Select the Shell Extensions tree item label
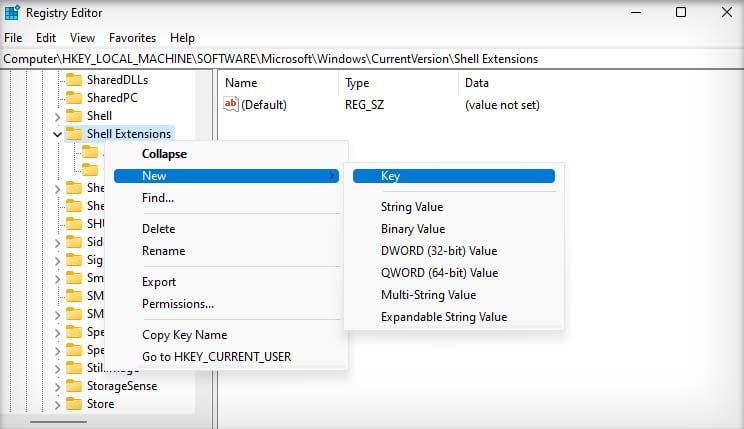This screenshot has width=744, height=429. click(x=129, y=134)
